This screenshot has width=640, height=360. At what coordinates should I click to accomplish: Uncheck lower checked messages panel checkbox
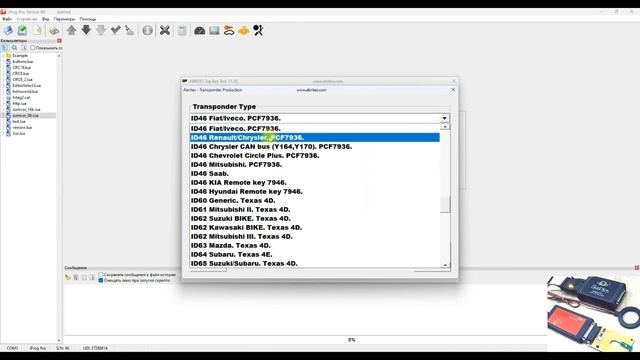click(101, 280)
